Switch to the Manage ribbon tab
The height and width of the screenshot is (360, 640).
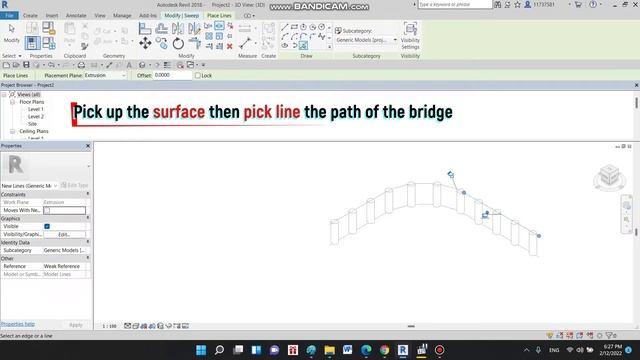coord(122,16)
